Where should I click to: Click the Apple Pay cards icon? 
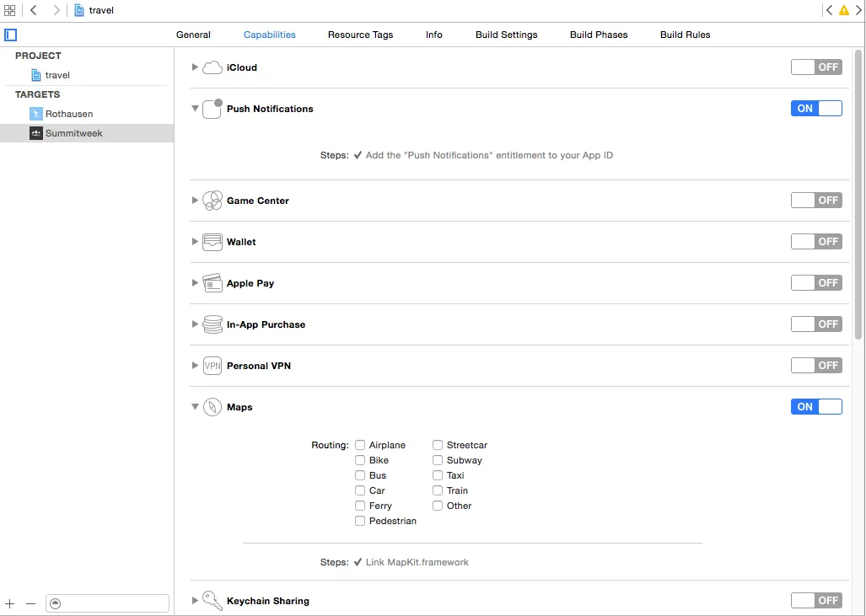tap(212, 283)
